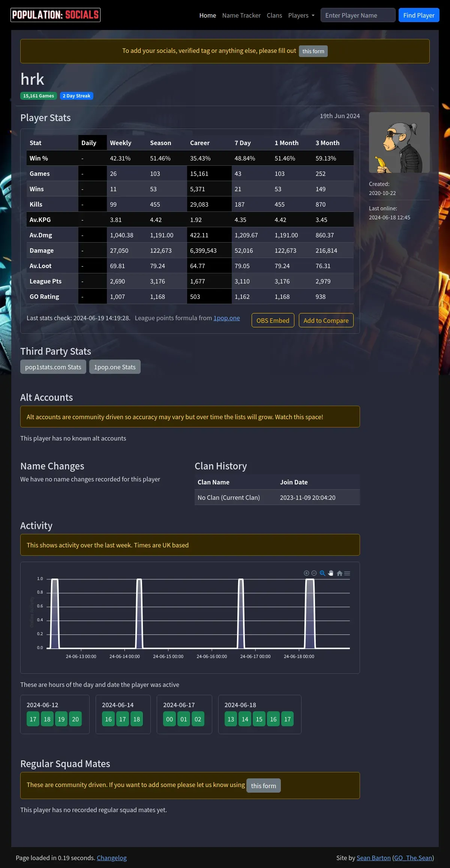Click the Population: Socials logo
Image resolution: width=450 pixels, height=868 pixels.
pos(55,15)
